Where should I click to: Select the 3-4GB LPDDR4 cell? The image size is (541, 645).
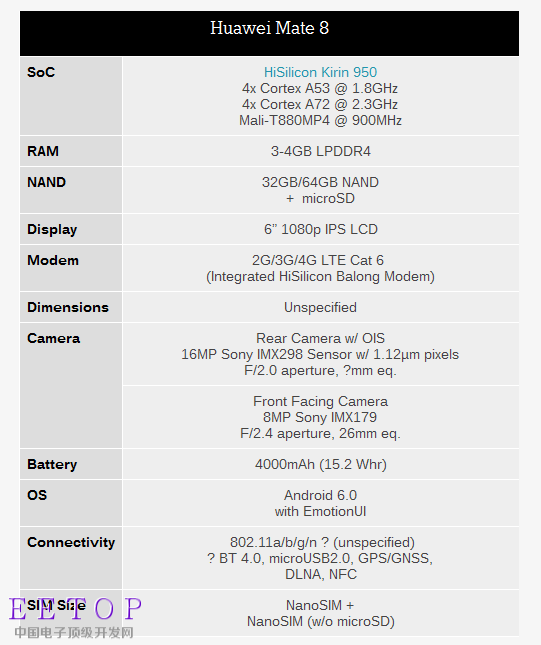click(x=320, y=151)
